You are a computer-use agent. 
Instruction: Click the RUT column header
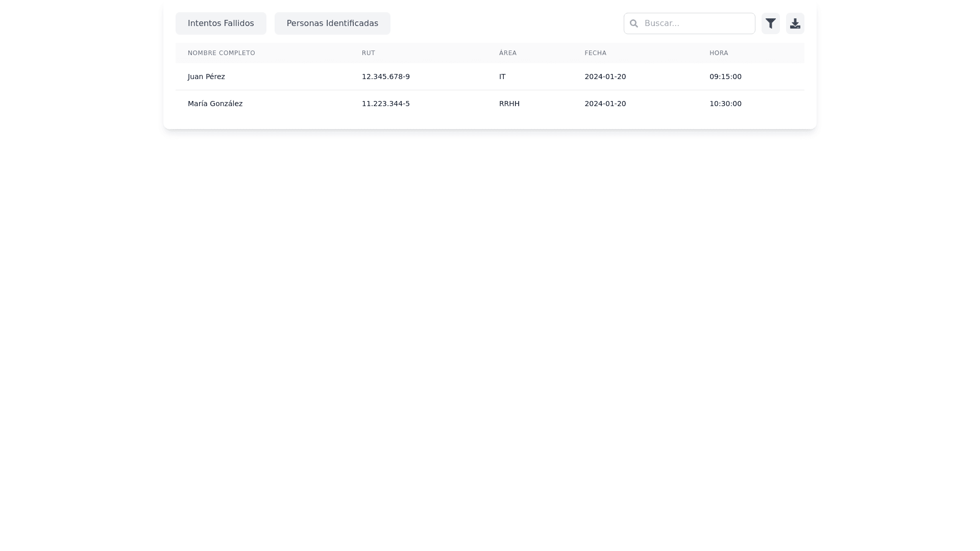[x=369, y=53]
